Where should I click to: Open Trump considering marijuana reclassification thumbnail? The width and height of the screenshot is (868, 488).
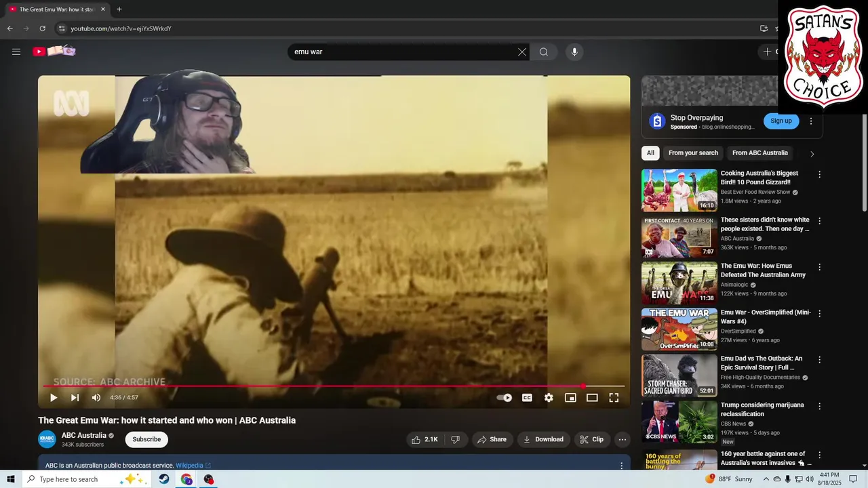click(679, 422)
